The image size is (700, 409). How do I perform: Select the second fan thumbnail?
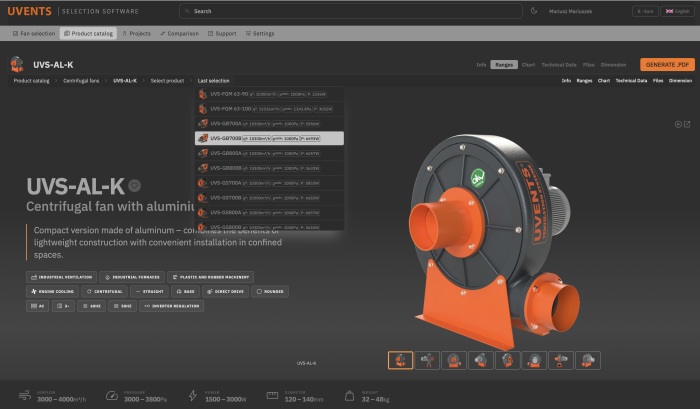427,360
